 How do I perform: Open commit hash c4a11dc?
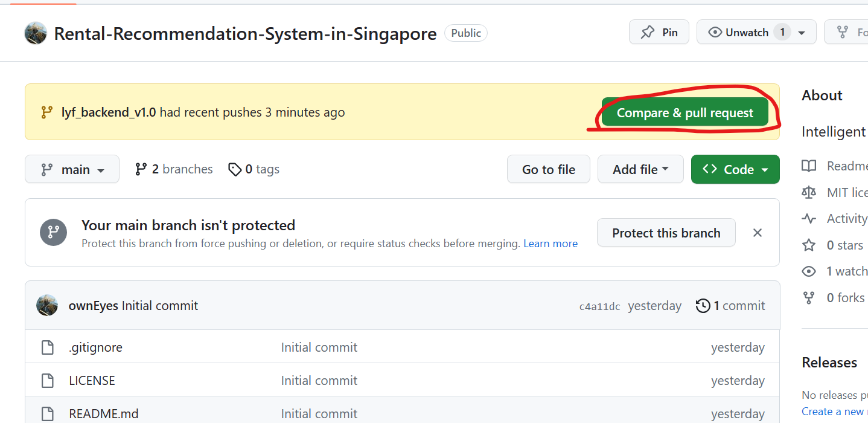[x=599, y=306]
